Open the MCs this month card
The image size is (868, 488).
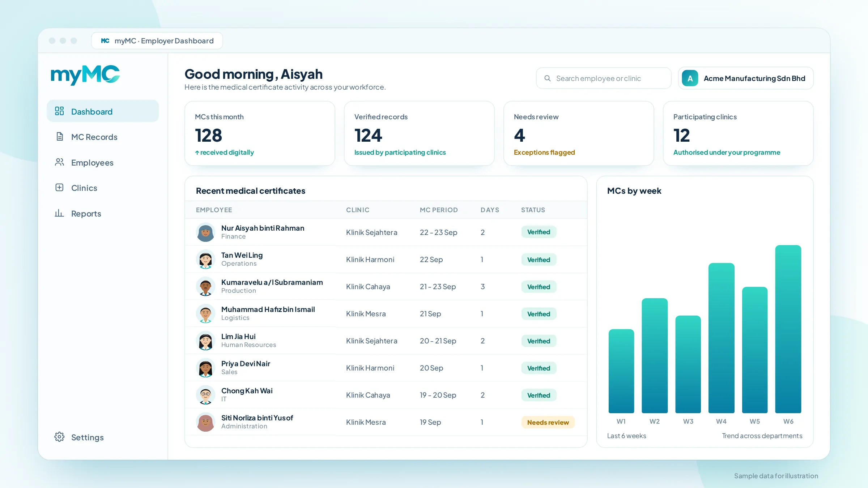[260, 133]
